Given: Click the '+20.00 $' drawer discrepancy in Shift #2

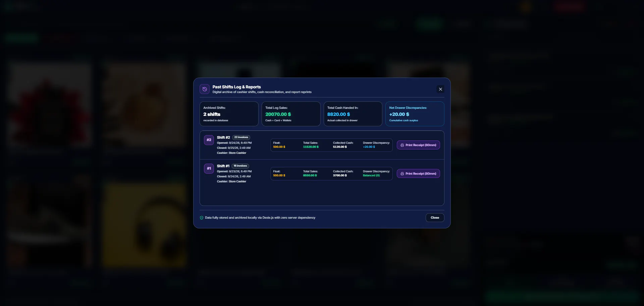Looking at the screenshot, I should pyautogui.click(x=369, y=147).
